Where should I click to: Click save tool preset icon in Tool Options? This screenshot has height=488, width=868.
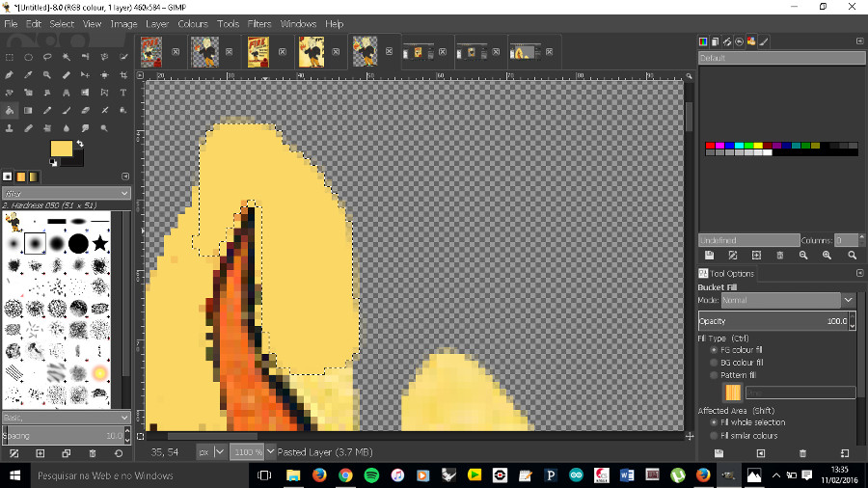click(x=719, y=453)
